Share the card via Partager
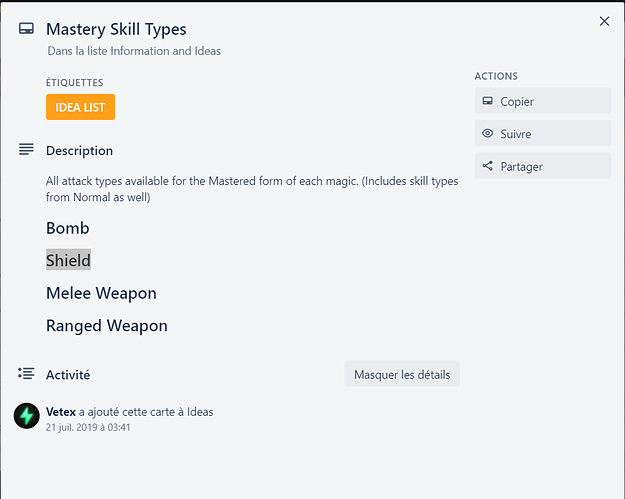Image resolution: width=625 pixels, height=499 pixels. [542, 166]
